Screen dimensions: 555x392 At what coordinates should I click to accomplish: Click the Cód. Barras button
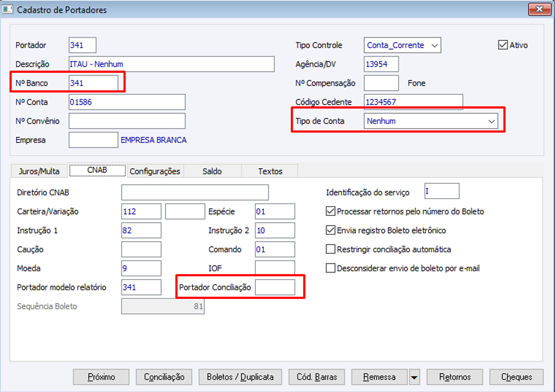tap(317, 377)
